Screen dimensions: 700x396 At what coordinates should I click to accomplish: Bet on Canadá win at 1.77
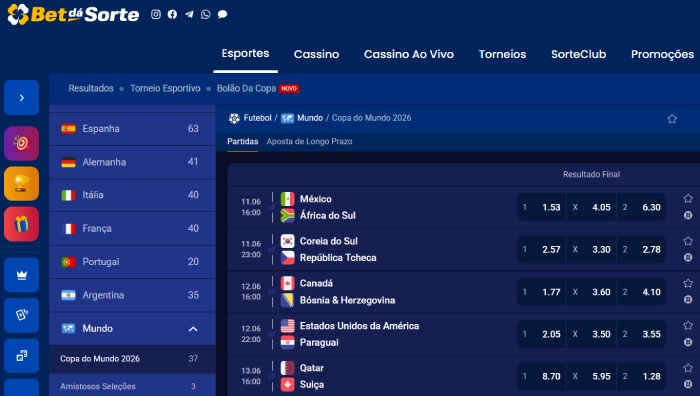(x=541, y=292)
